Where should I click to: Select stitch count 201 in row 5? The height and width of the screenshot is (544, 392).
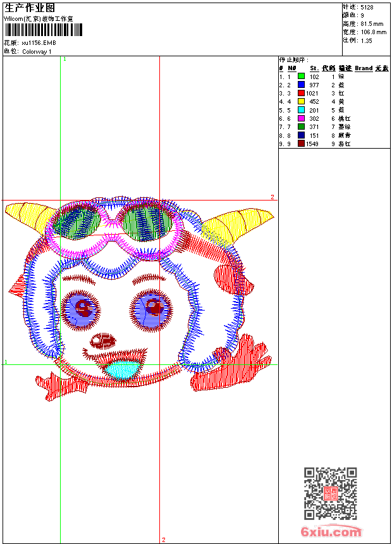click(x=314, y=111)
